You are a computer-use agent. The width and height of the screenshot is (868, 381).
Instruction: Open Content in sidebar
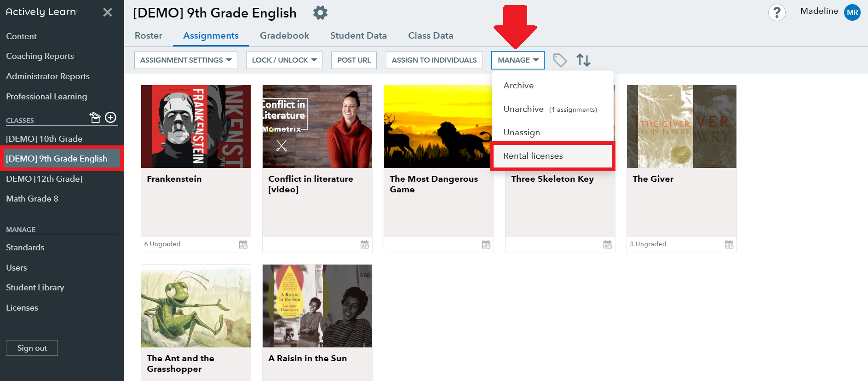(x=21, y=36)
